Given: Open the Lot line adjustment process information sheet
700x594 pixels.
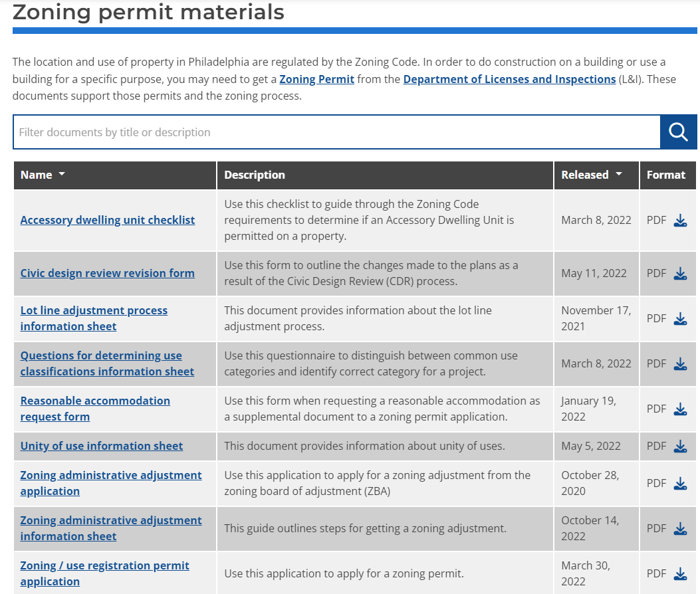Looking at the screenshot, I should [94, 318].
